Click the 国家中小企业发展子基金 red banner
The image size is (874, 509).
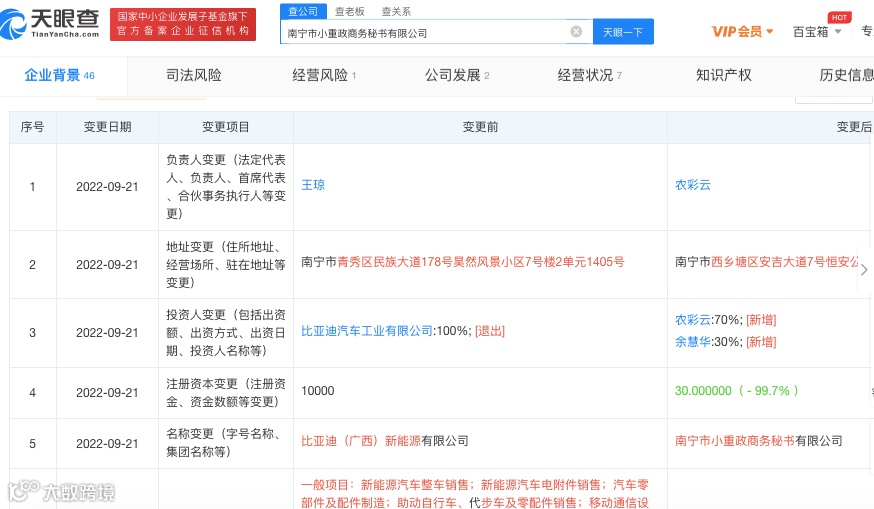tap(183, 24)
